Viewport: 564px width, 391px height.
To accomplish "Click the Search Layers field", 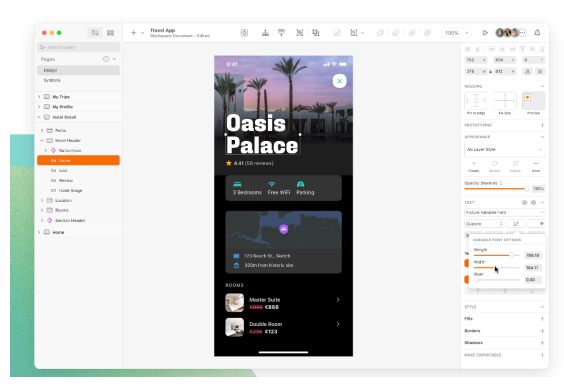I will [x=78, y=47].
